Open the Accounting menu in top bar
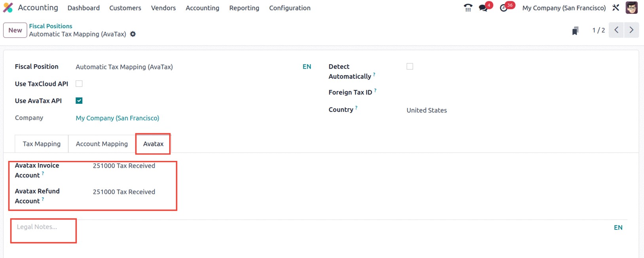 pyautogui.click(x=202, y=8)
